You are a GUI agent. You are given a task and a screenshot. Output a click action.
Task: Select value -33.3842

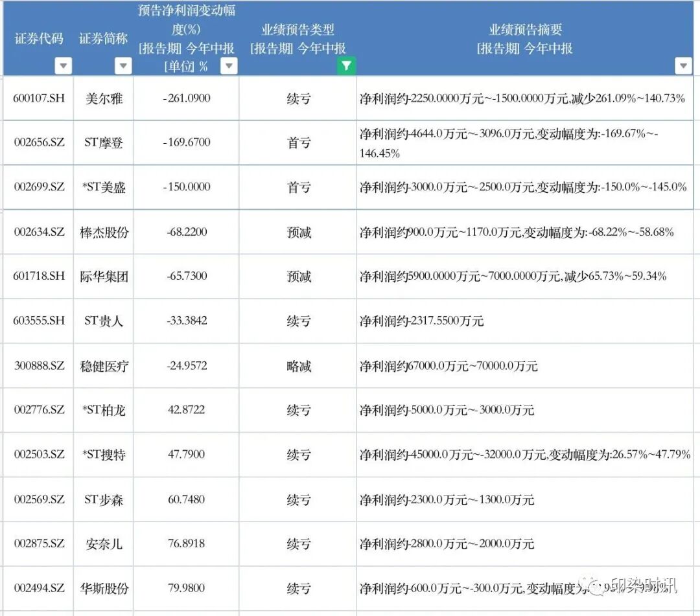(x=186, y=321)
